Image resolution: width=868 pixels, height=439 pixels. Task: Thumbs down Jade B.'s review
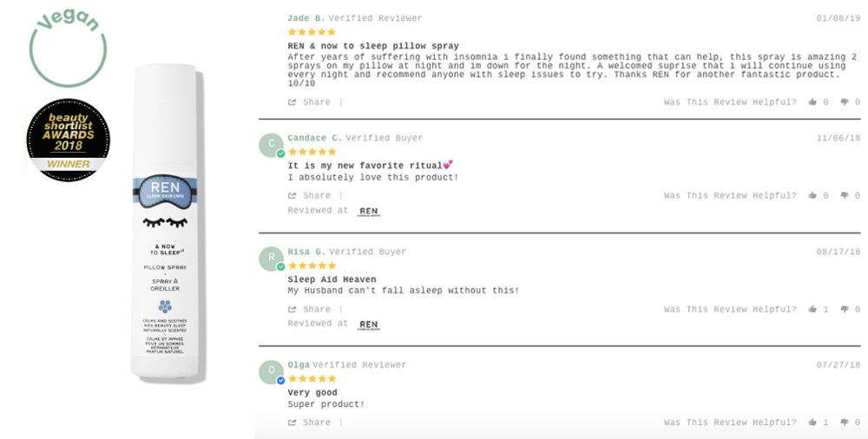click(x=845, y=102)
